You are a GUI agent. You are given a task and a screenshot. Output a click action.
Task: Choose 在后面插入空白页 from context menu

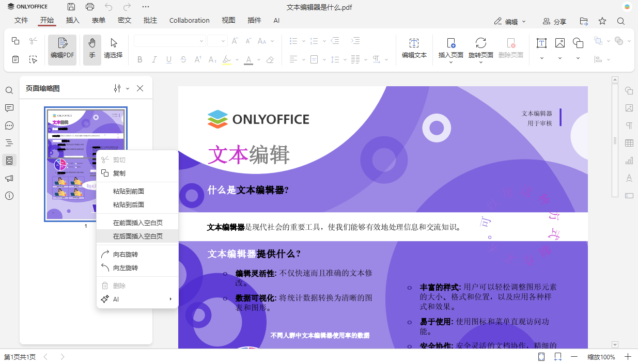pyautogui.click(x=137, y=235)
